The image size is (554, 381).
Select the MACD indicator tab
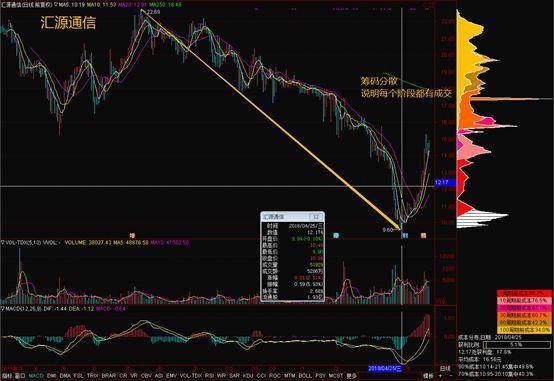36,376
